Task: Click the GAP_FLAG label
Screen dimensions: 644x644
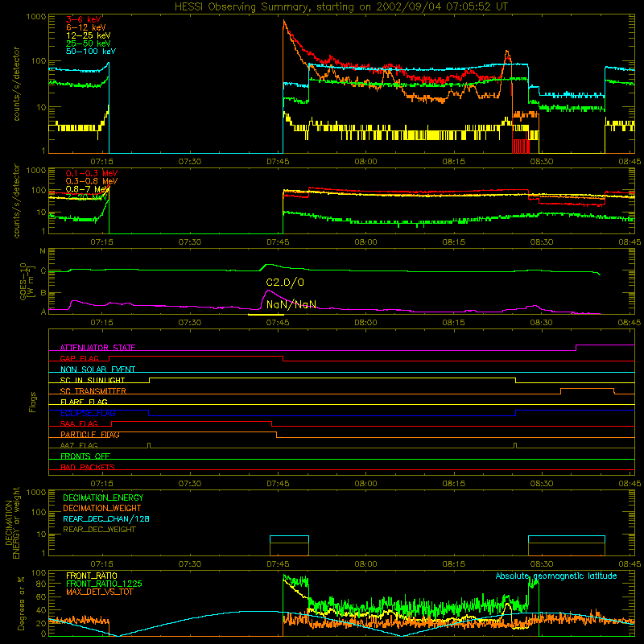Action: click(x=79, y=358)
